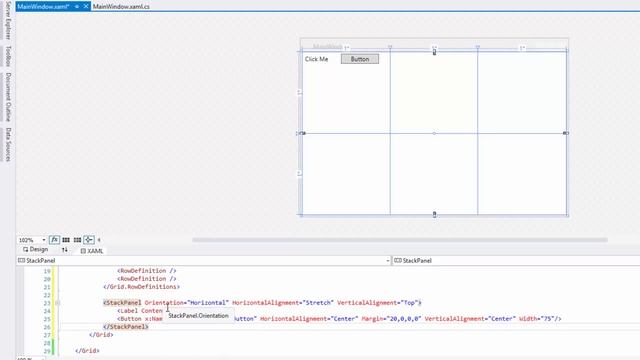Image resolution: width=640 pixels, height=360 pixels.
Task: Click the horizontal scrollbar of the designer
Action: [x=400, y=240]
